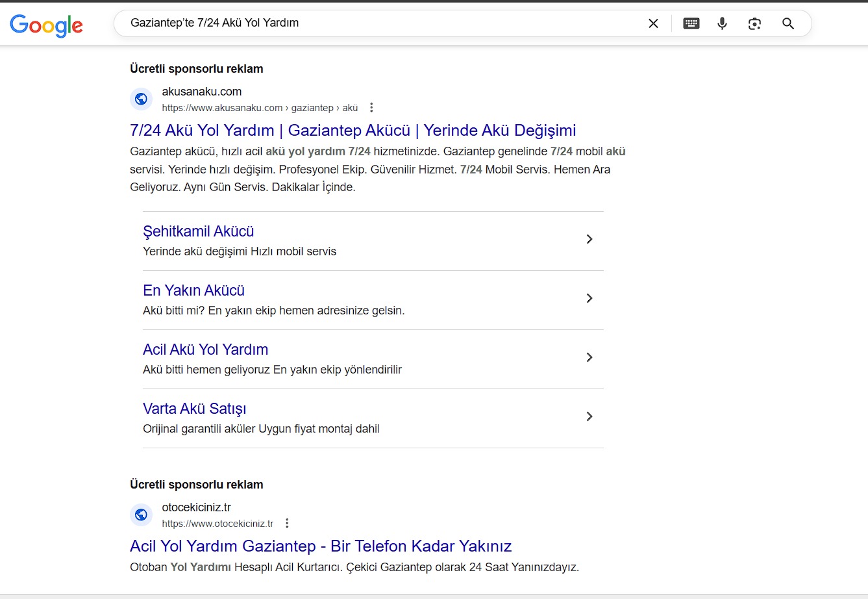868x599 pixels.
Task: Open Acil Yol Yardım Gaziantep result title
Action: tap(321, 546)
